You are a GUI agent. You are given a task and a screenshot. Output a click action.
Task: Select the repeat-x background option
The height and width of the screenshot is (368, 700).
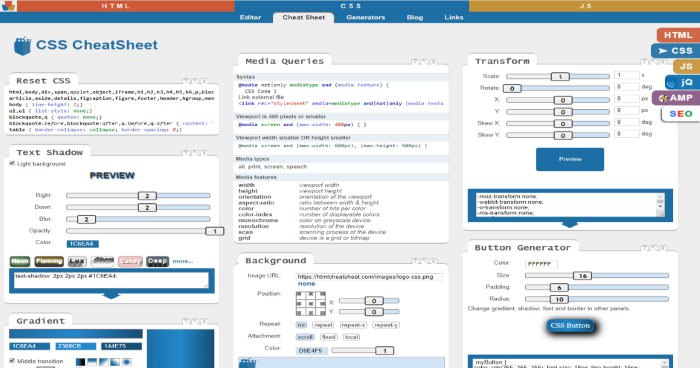pos(353,325)
